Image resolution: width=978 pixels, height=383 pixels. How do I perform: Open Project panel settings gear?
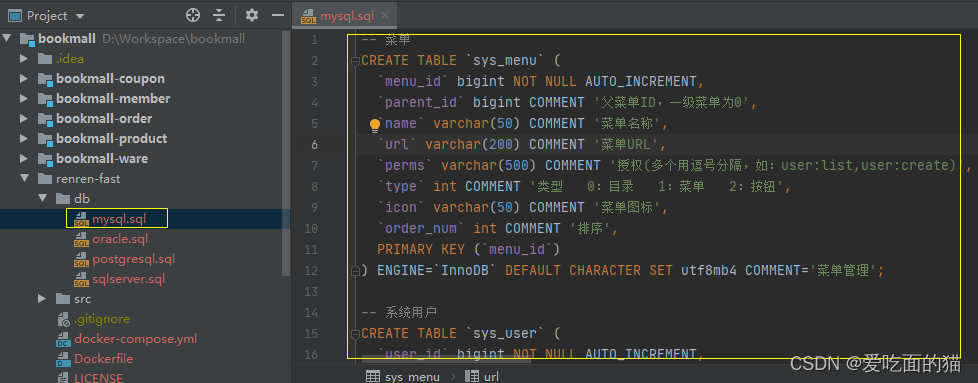point(251,16)
